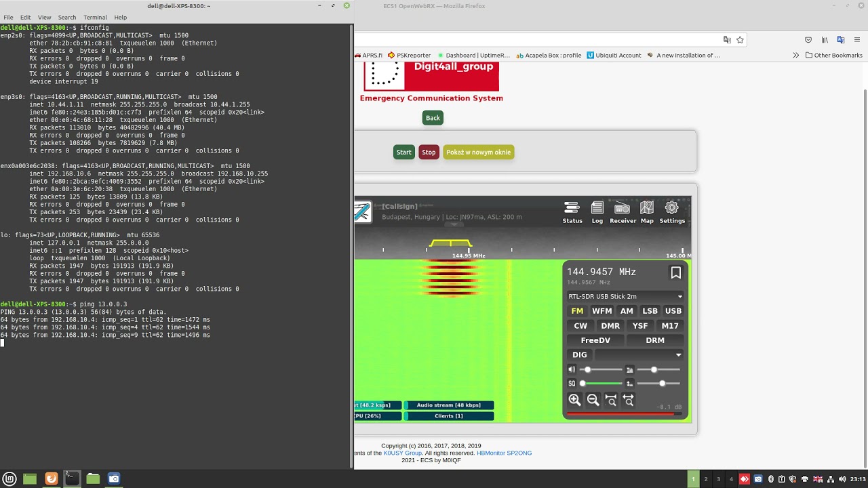This screenshot has height=488, width=868.
Task: Open the terminal File menu
Action: tap(8, 17)
